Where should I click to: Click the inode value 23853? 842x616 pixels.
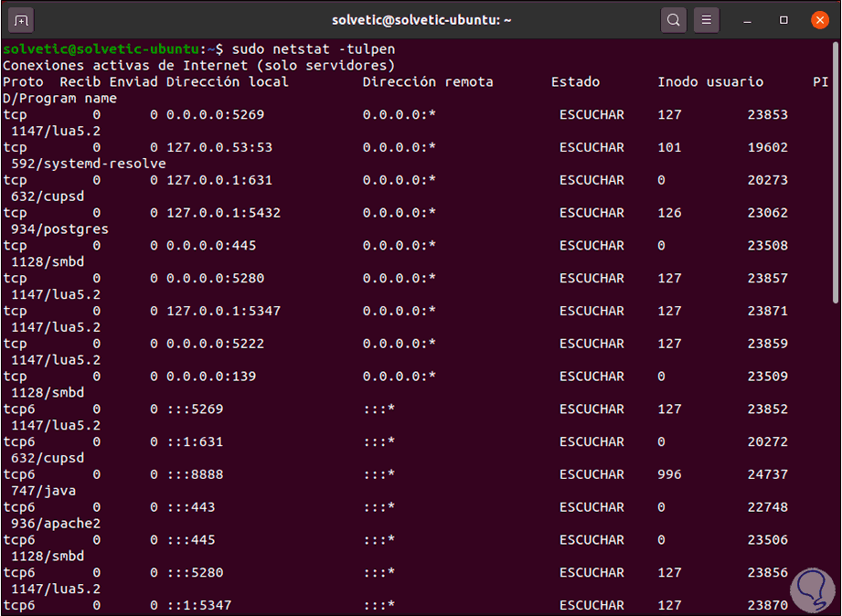tap(768, 115)
